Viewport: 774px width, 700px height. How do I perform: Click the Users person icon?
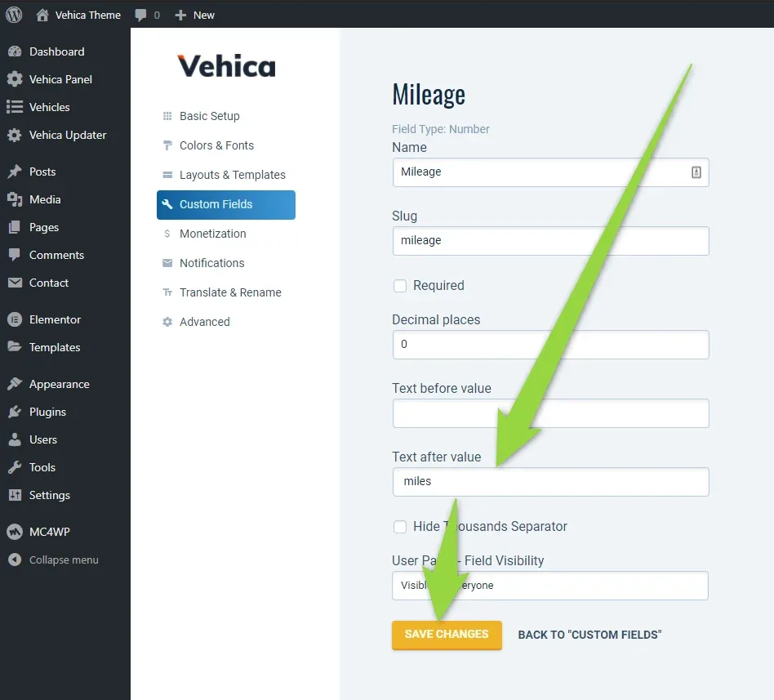tap(15, 439)
